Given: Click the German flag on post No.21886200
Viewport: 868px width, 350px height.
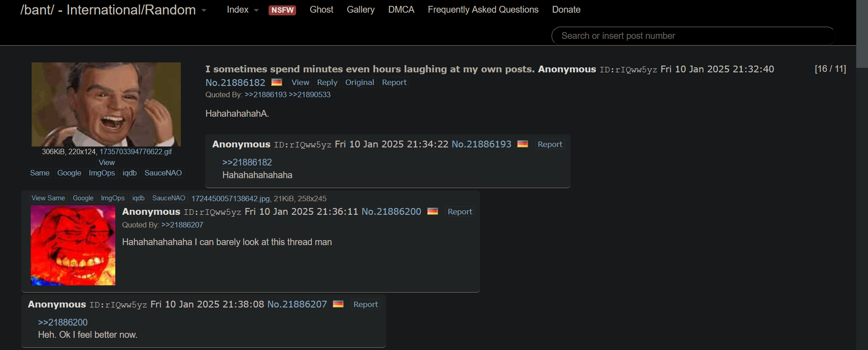Looking at the screenshot, I should point(433,211).
